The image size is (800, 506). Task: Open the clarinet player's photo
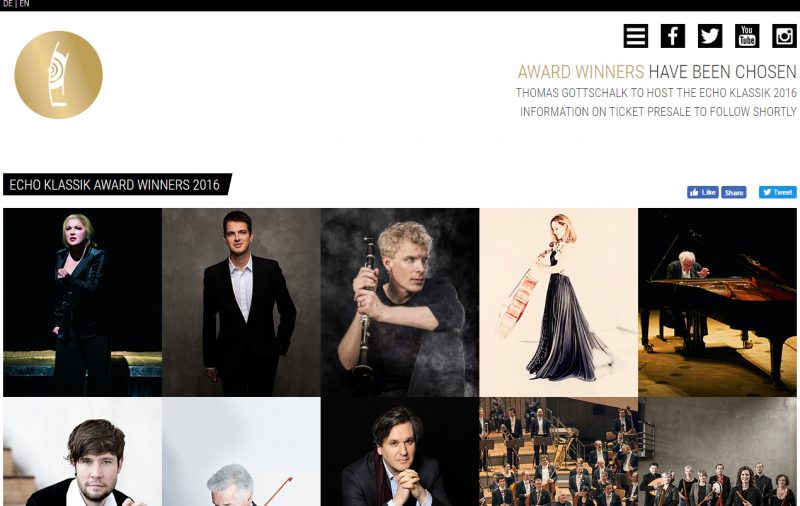399,302
